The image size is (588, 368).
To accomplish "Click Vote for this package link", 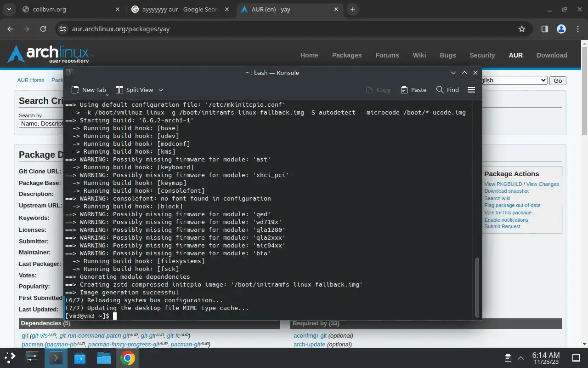I will tap(508, 213).
